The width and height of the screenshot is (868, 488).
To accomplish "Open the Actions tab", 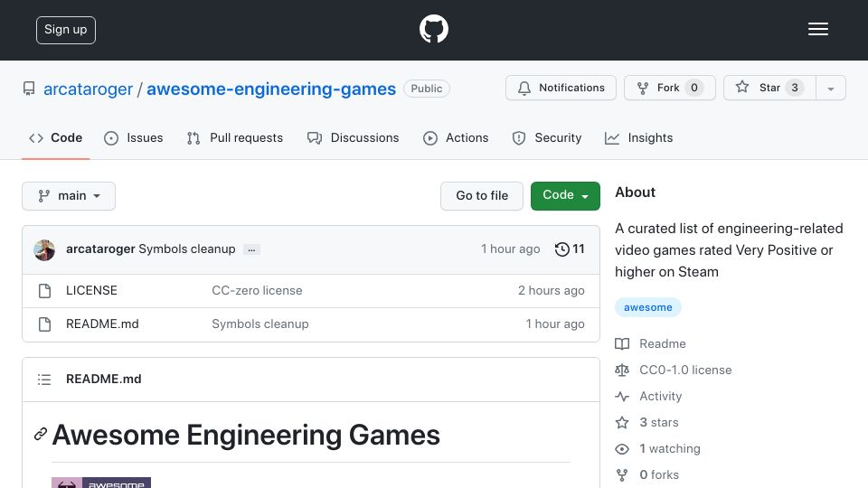I will (x=456, y=137).
